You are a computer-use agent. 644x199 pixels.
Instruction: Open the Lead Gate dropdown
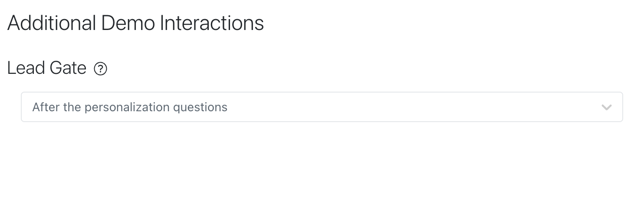[x=322, y=107]
